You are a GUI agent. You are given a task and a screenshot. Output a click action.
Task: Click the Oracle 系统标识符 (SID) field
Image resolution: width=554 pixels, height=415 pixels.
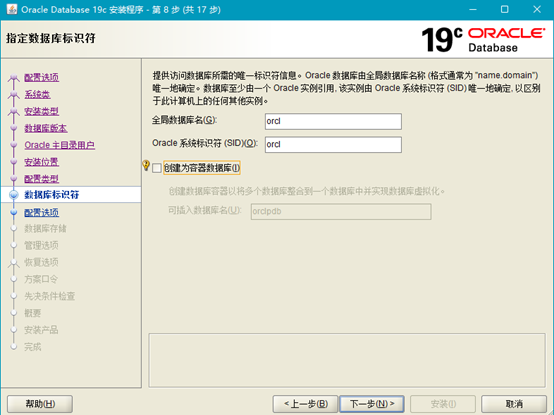point(333,144)
